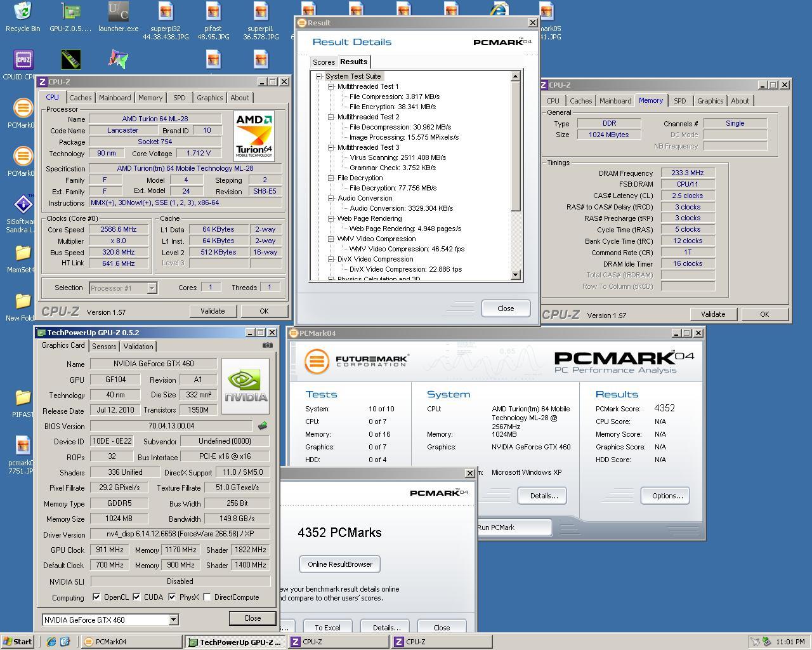This screenshot has height=650, width=812.
Task: Click the Close button in GPU-Z
Action: (x=252, y=618)
